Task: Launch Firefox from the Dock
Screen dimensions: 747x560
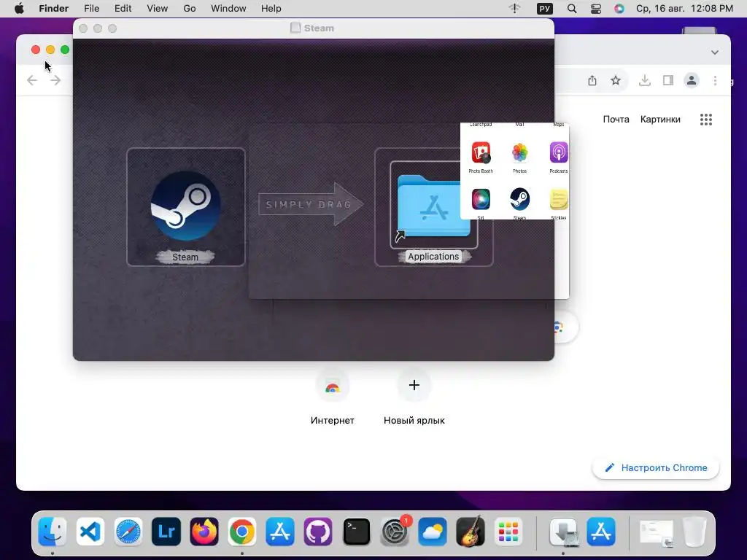Action: [x=204, y=532]
